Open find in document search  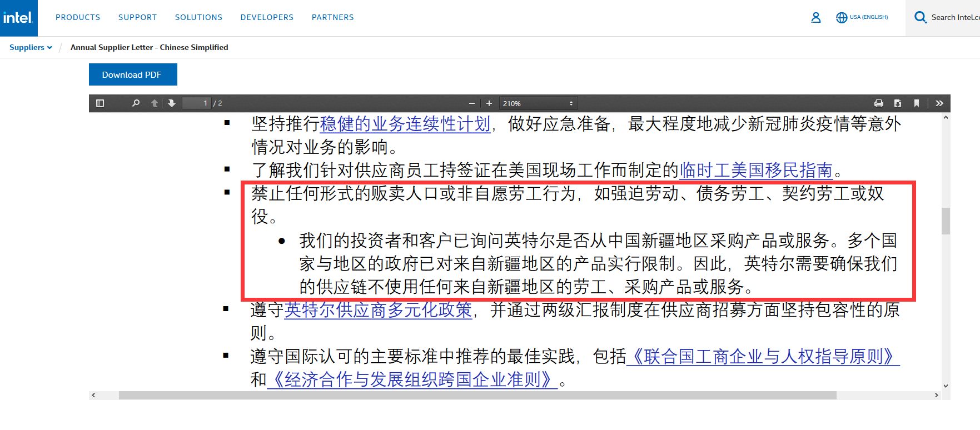(x=136, y=103)
